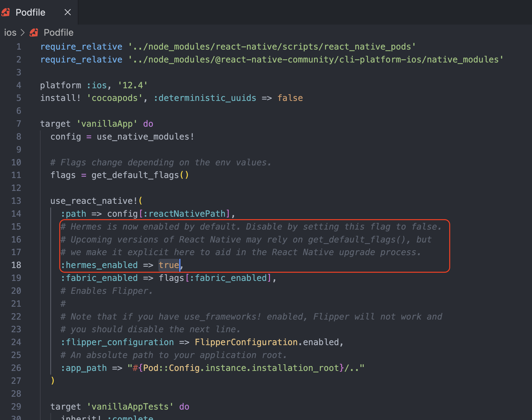The height and width of the screenshot is (420, 532).
Task: Click the 'false' value for deterministic_uuids
Action: click(x=290, y=98)
